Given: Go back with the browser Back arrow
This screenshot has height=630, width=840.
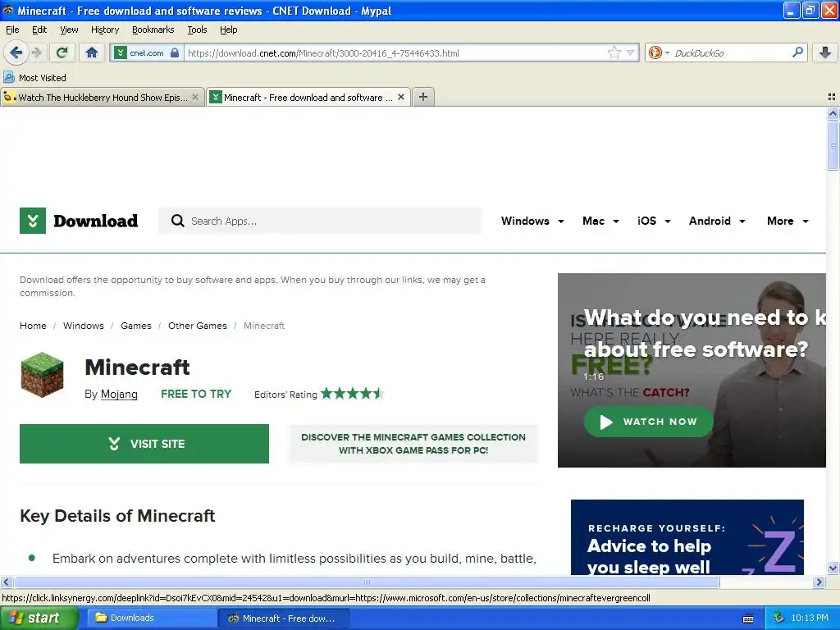Looking at the screenshot, I should (x=16, y=52).
